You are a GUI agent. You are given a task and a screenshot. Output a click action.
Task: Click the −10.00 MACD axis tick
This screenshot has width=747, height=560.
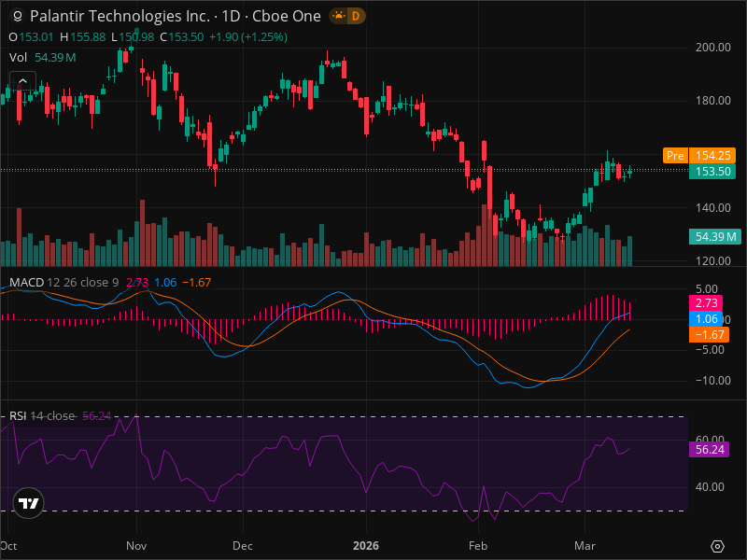(x=713, y=381)
